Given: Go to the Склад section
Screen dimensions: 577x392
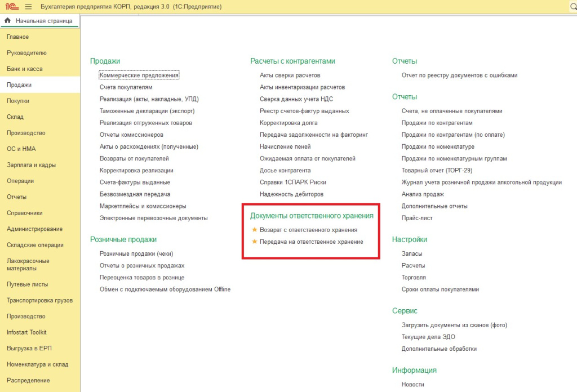Looking at the screenshot, I should (15, 117).
